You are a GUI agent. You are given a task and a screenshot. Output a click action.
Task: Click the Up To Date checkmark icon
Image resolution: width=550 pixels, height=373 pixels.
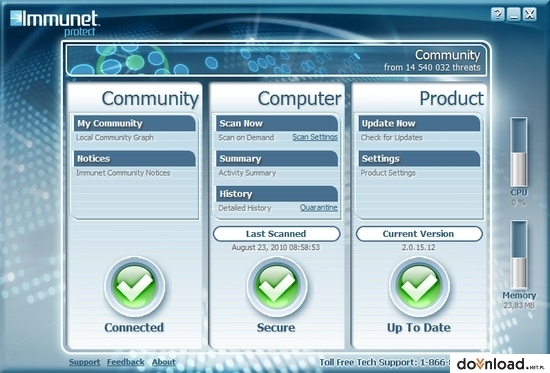[x=419, y=287]
